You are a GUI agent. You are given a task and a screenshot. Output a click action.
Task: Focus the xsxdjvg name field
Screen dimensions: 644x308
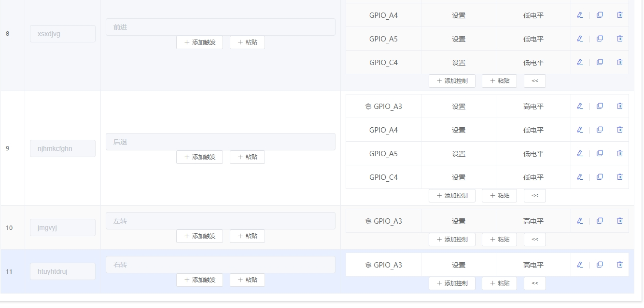tap(63, 34)
